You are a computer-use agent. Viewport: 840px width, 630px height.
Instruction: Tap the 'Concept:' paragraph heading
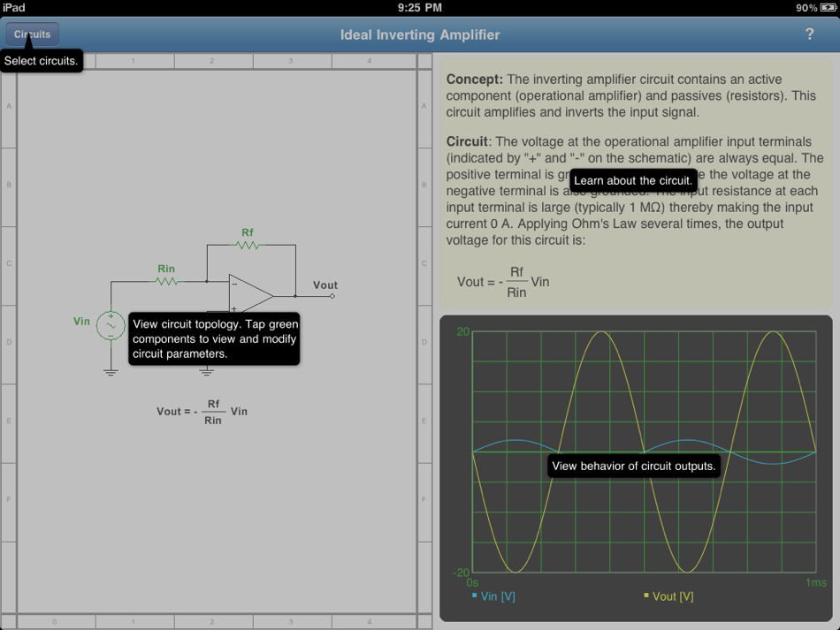(474, 80)
